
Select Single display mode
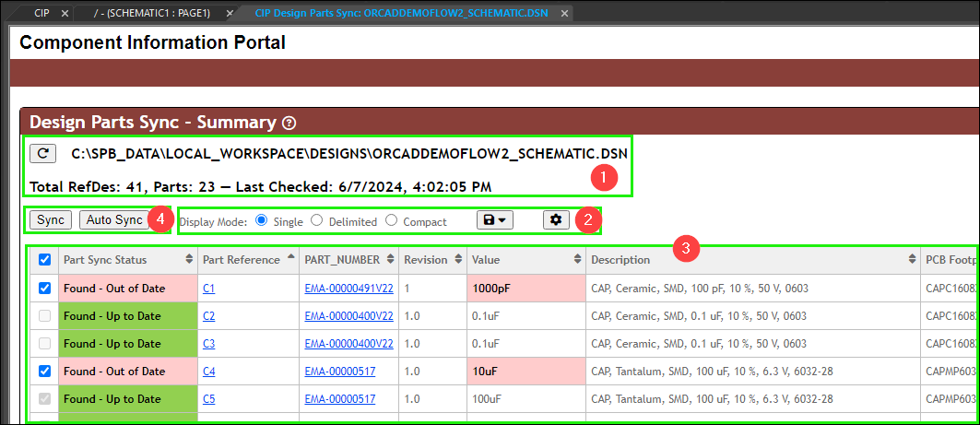(x=261, y=220)
